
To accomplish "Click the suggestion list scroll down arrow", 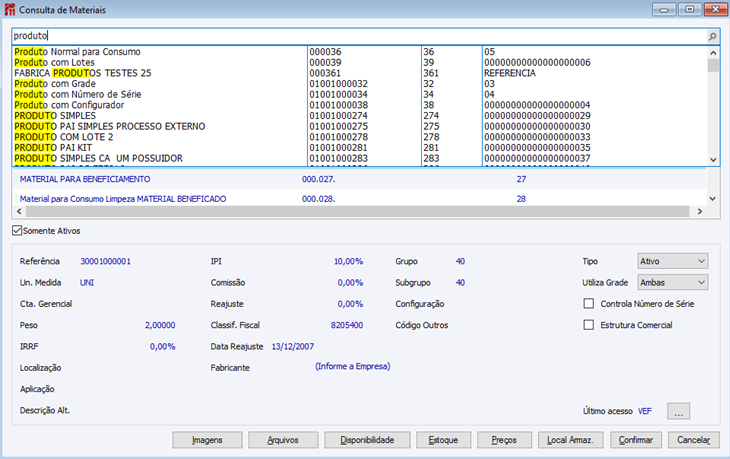I will coord(713,160).
